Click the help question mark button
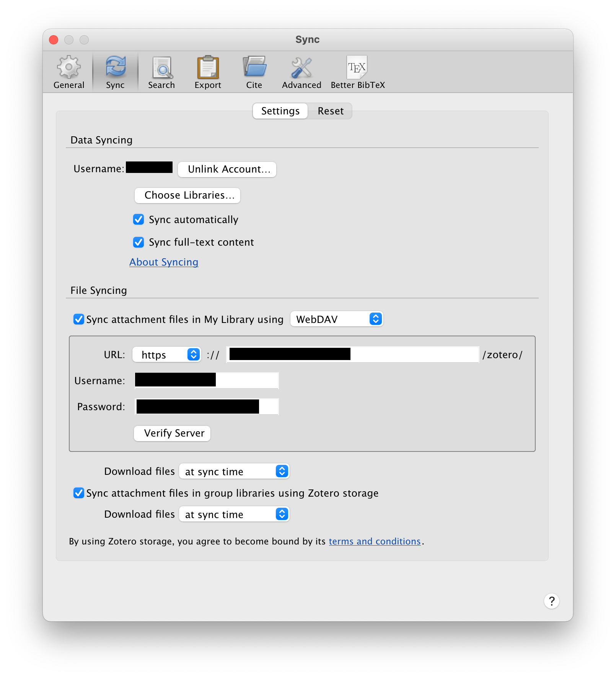The height and width of the screenshot is (678, 616). coord(551,601)
